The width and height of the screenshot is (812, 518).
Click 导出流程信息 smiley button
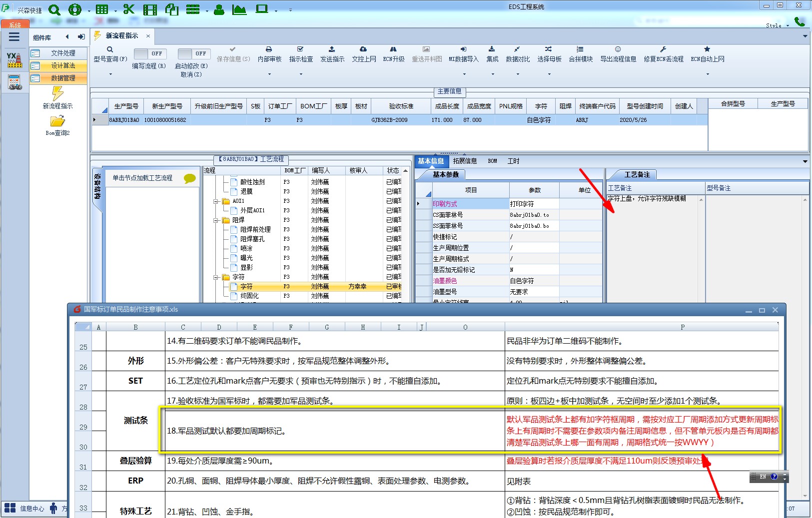pos(618,54)
